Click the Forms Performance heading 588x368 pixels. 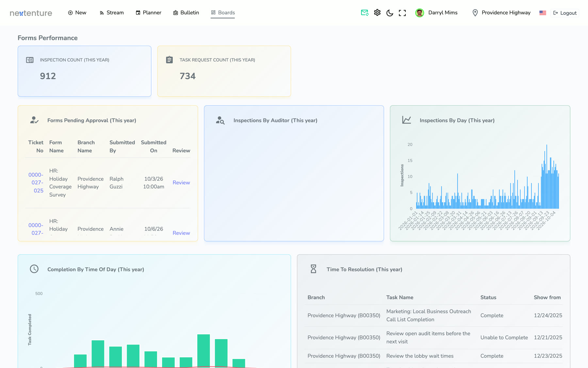(48, 38)
